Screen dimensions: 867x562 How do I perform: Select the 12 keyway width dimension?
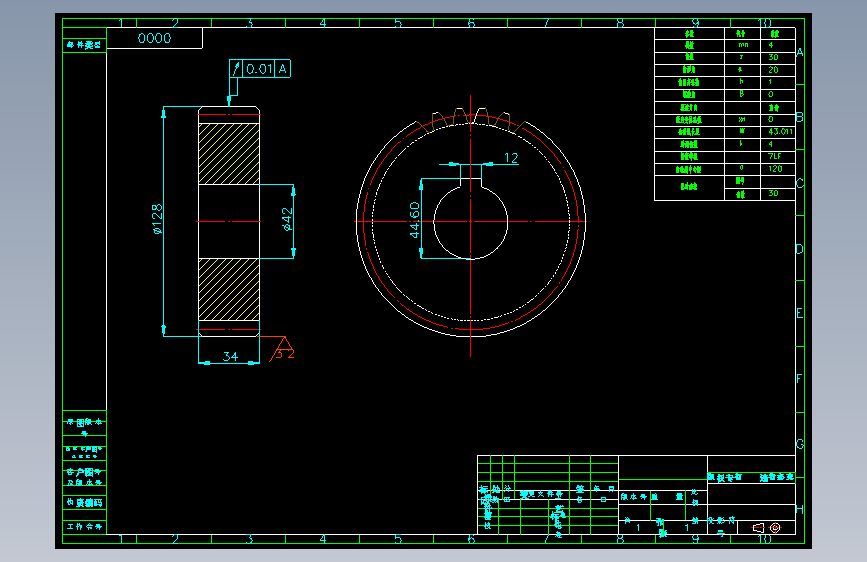click(511, 158)
